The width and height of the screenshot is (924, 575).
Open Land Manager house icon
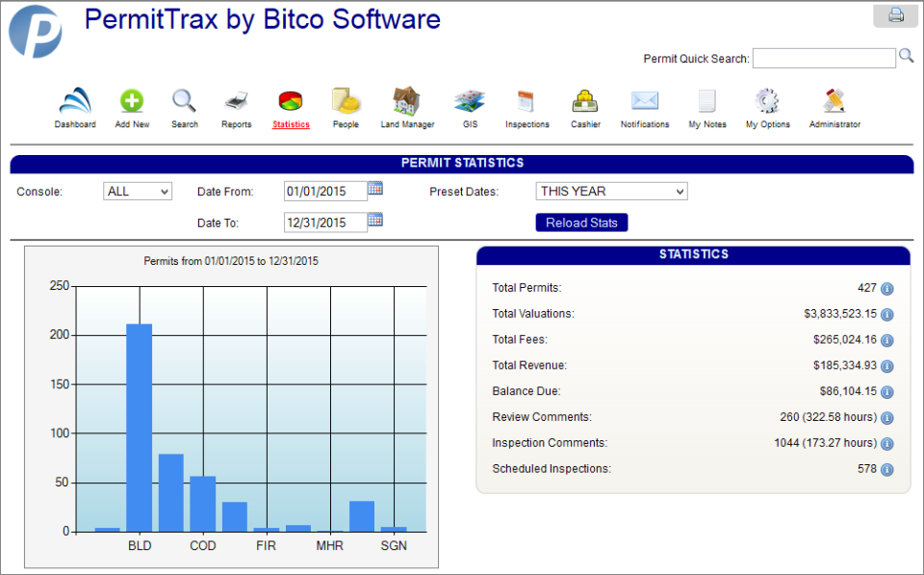point(406,101)
